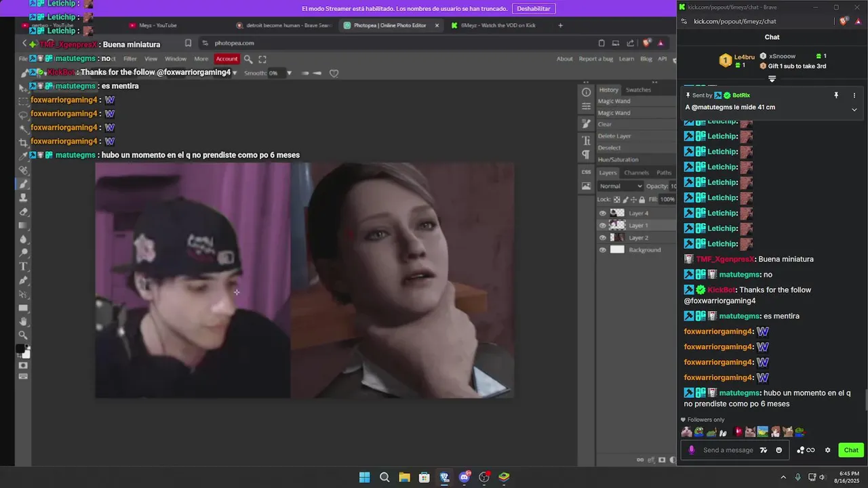
Task: Hide Layer 2 with eye icon
Action: [x=602, y=237]
